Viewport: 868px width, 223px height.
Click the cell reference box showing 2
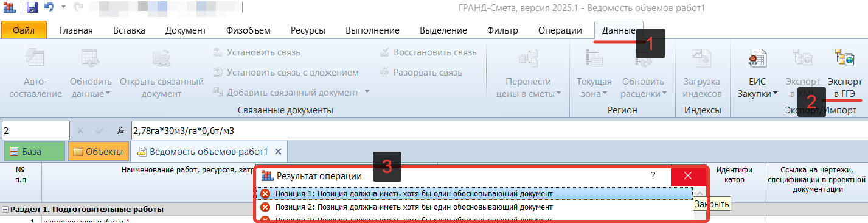[36, 130]
